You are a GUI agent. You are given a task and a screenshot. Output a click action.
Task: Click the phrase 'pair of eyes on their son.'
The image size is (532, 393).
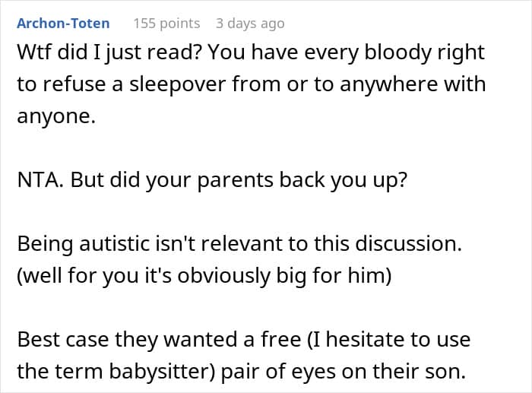coord(344,372)
